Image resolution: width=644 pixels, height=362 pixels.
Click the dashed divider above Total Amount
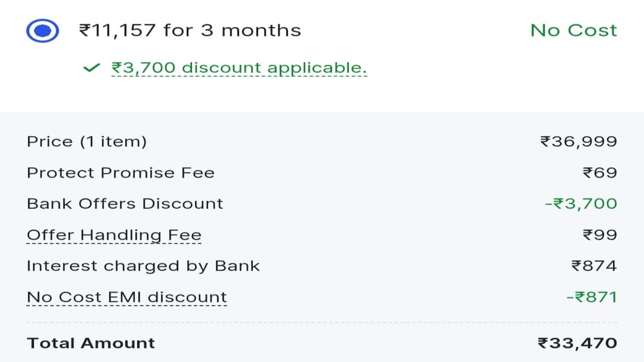322,323
